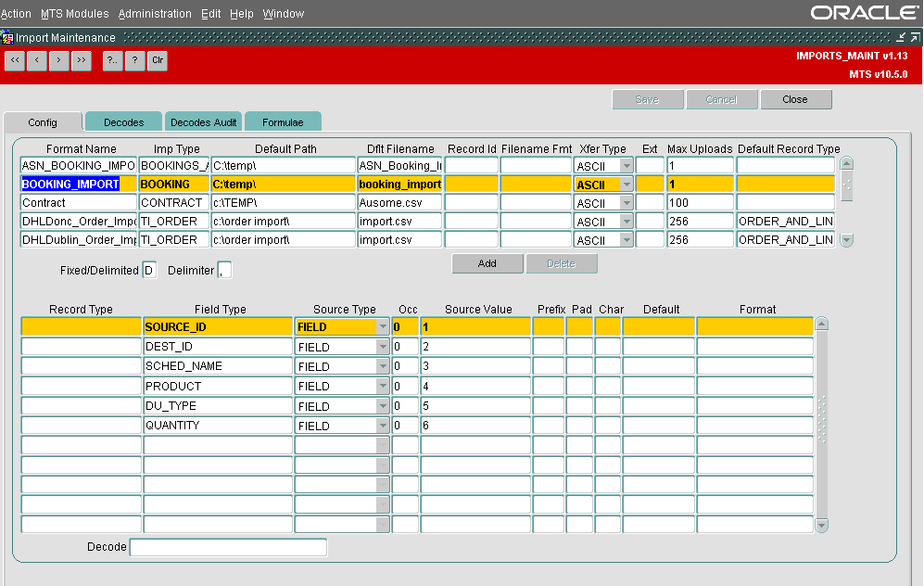Jump to last record with >> button
The image size is (924, 586).
click(82, 60)
